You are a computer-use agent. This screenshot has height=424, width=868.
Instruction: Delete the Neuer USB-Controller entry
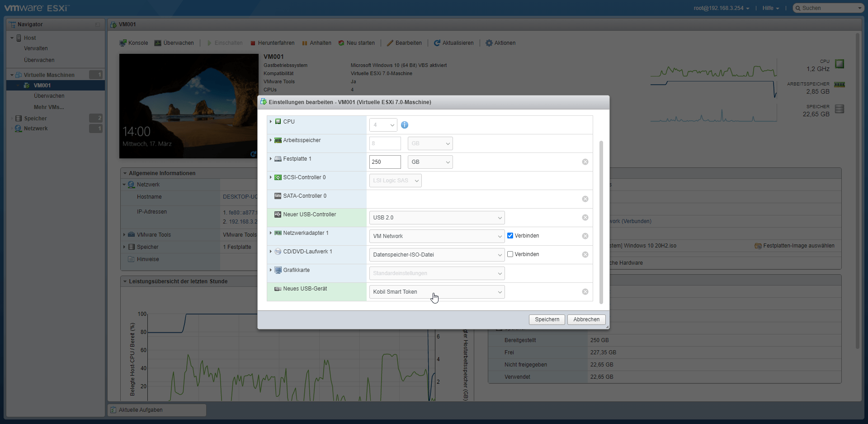point(585,218)
